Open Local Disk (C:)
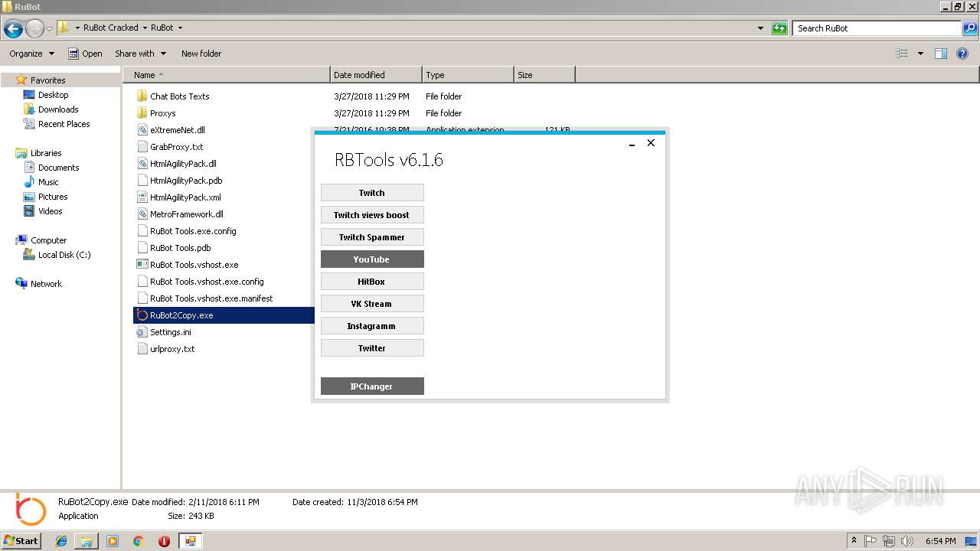This screenshot has height=551, width=980. point(64,255)
